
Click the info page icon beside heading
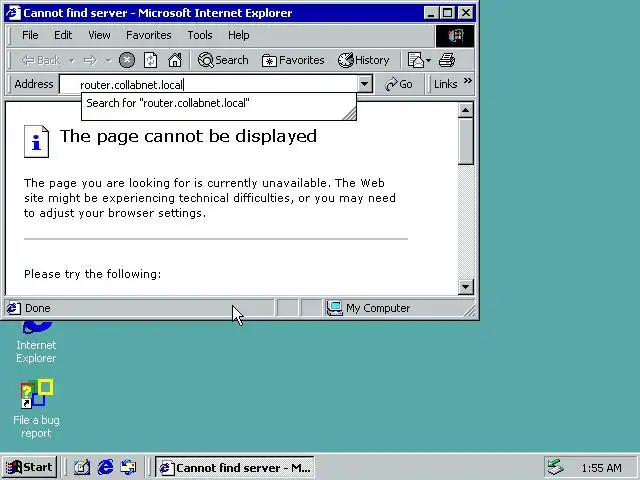(x=36, y=142)
